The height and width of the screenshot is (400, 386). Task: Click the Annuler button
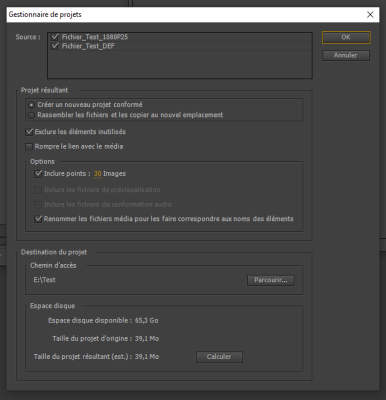(x=346, y=55)
